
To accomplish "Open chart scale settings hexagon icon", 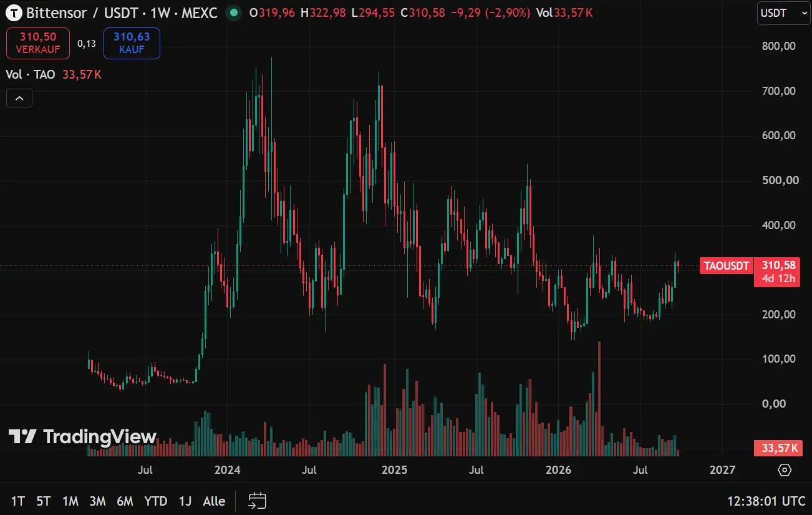I will tap(785, 470).
